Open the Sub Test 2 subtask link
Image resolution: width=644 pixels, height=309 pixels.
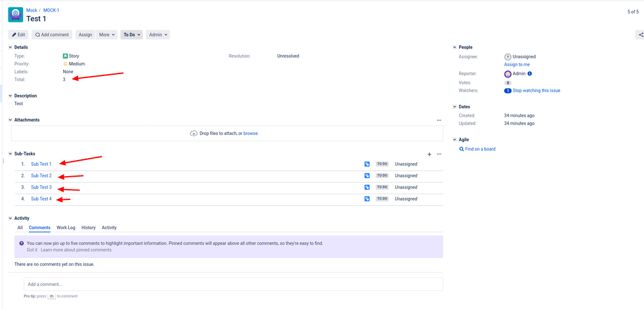click(41, 175)
